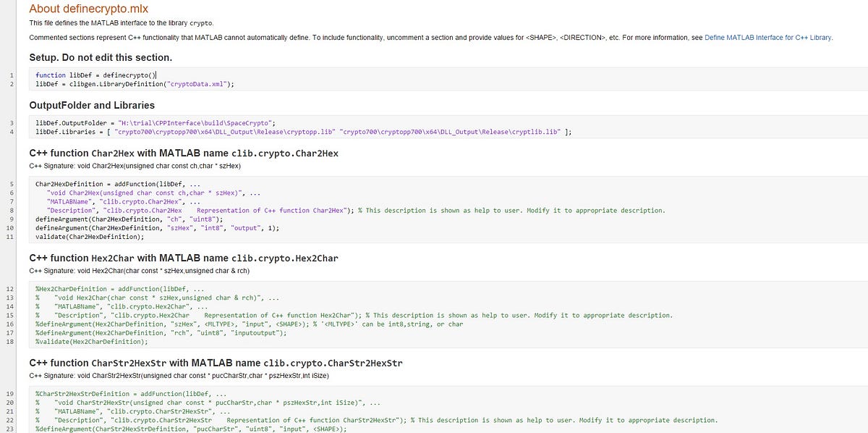This screenshot has height=433, width=868.
Task: Click heading 'C++ function Hex2Char with MATLAB name'
Action: [x=184, y=258]
